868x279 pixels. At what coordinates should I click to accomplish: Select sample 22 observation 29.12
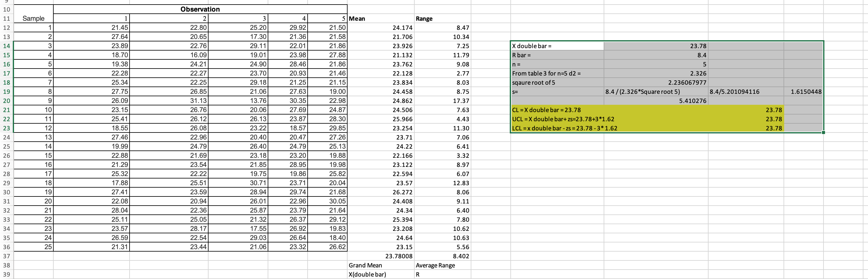tap(327, 219)
